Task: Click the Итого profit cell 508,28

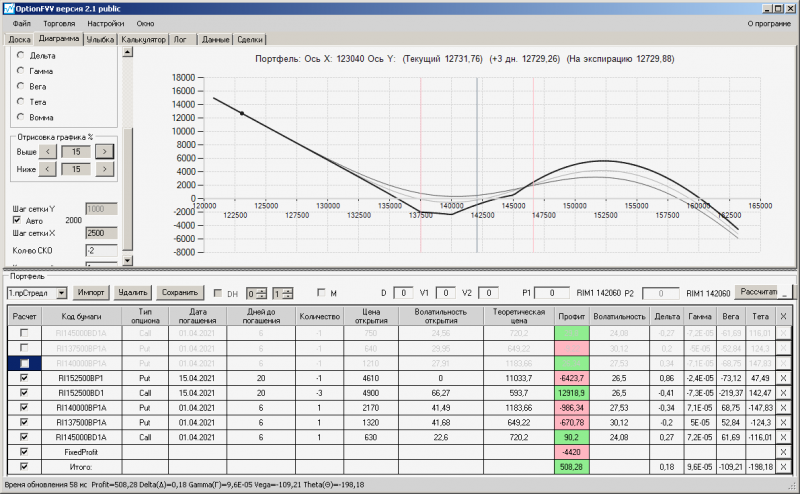Action: (571, 467)
